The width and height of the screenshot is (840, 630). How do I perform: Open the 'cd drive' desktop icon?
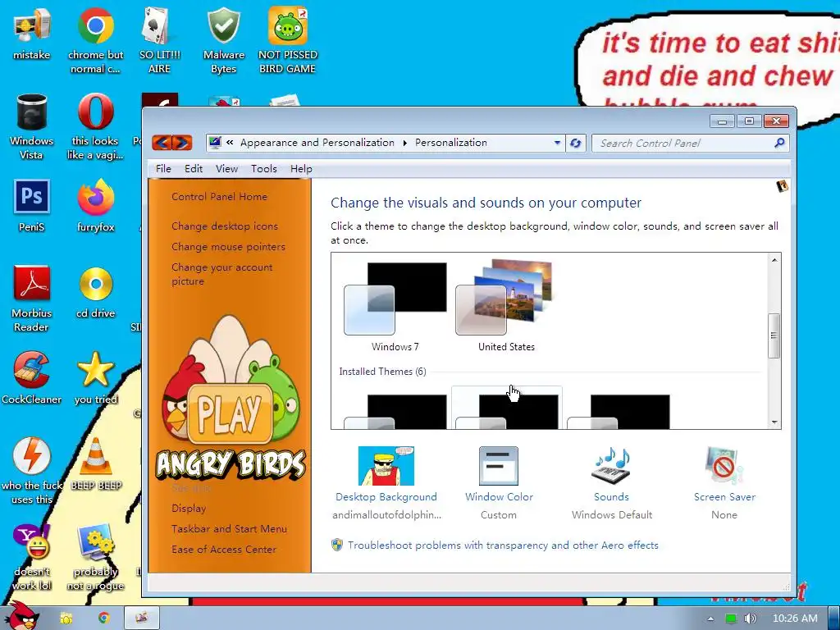[x=95, y=293]
